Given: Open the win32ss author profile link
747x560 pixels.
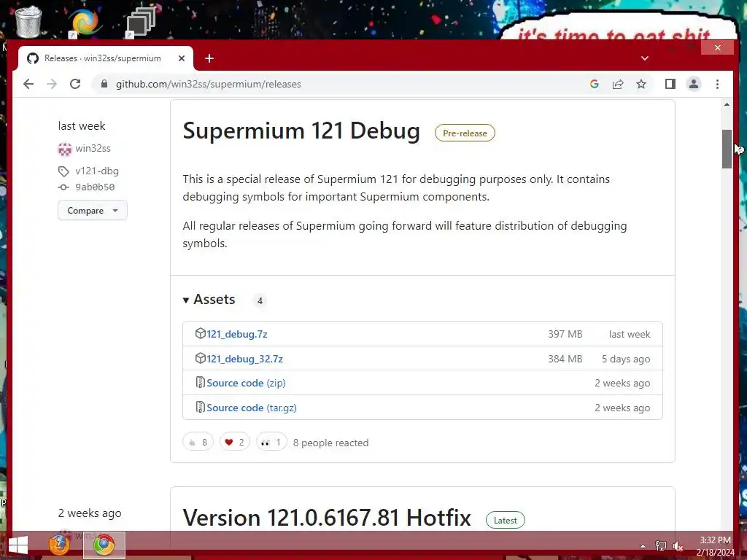Looking at the screenshot, I should pos(93,148).
